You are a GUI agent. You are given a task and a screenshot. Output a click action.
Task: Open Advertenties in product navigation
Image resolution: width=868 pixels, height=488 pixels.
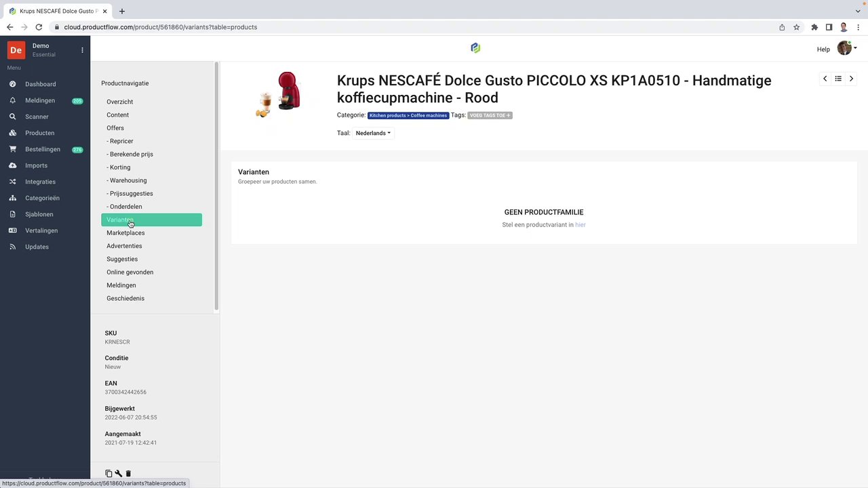124,246
